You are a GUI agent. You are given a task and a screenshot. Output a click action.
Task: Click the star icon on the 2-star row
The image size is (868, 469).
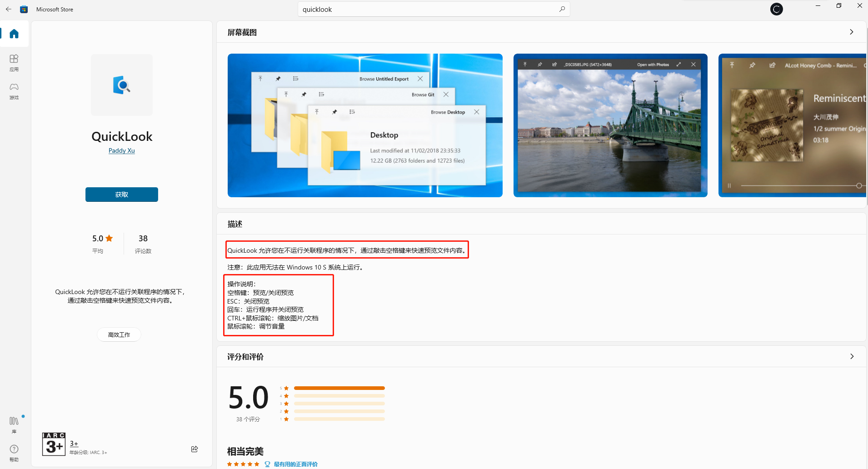pyautogui.click(x=286, y=411)
